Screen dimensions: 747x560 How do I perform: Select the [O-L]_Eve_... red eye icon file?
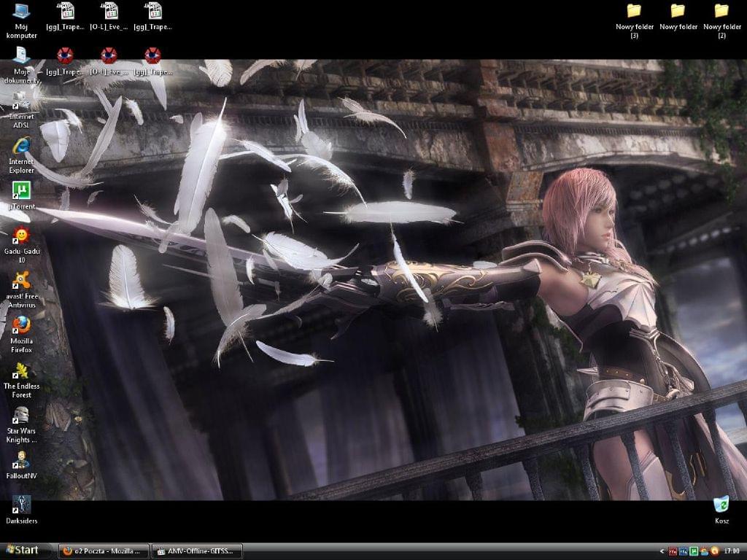tap(109, 61)
